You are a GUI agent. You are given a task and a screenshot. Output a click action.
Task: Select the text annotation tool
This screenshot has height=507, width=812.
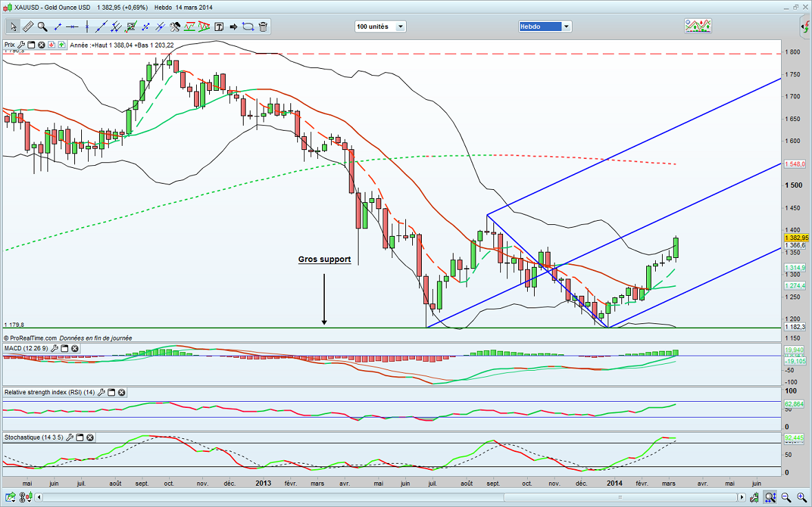click(219, 27)
